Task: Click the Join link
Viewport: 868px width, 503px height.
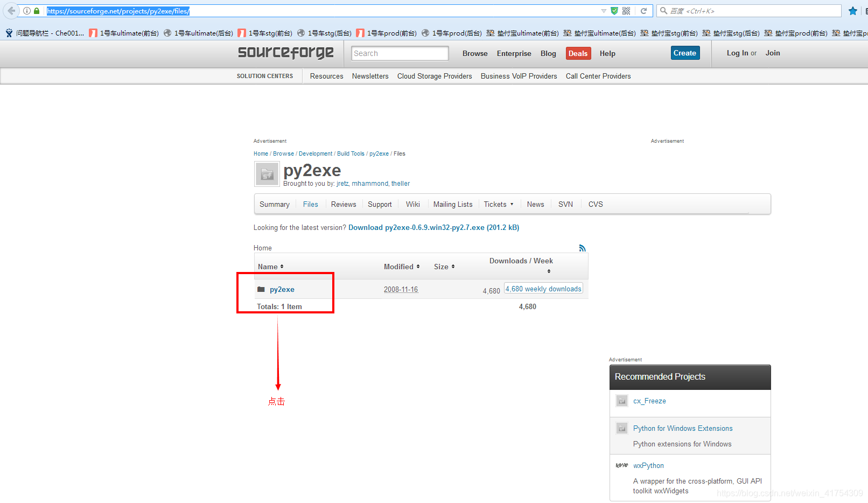Action: click(x=773, y=53)
